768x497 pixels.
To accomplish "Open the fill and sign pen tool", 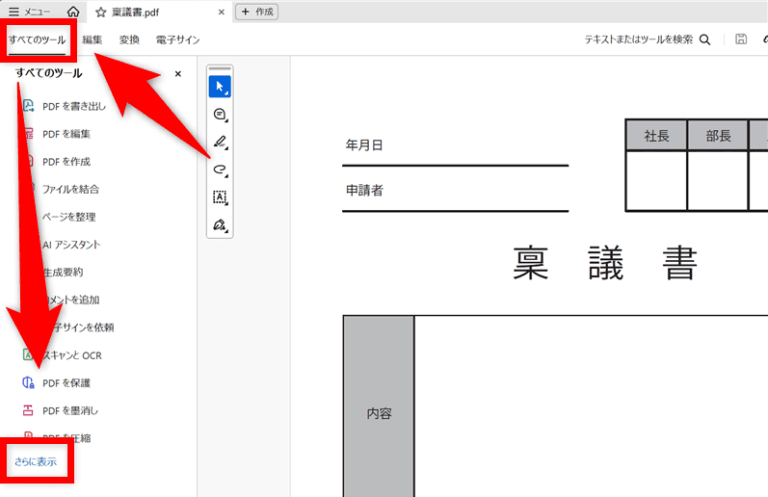I will 220,225.
